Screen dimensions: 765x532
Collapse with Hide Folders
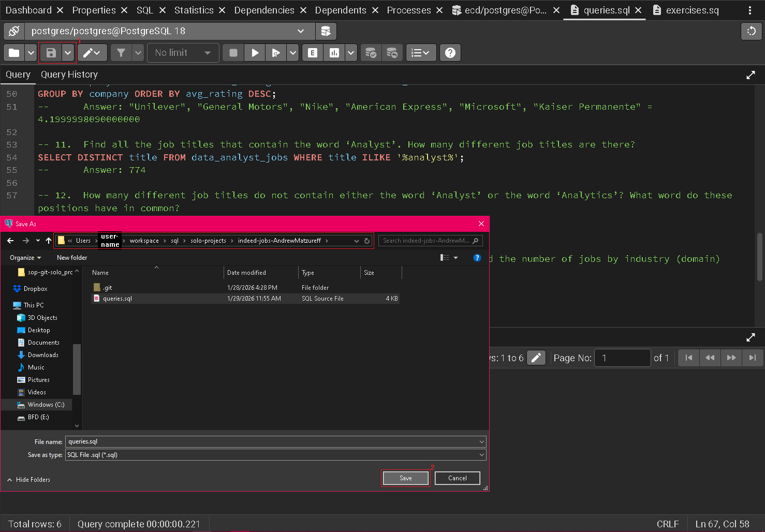coord(29,480)
